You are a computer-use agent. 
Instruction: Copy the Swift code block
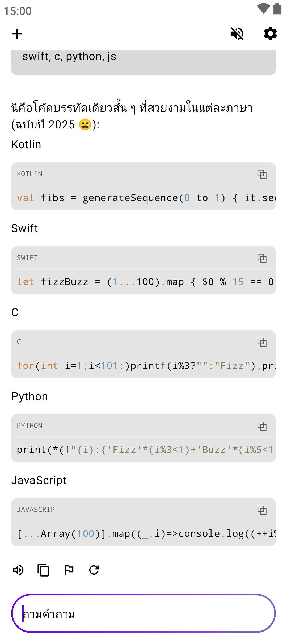262,258
